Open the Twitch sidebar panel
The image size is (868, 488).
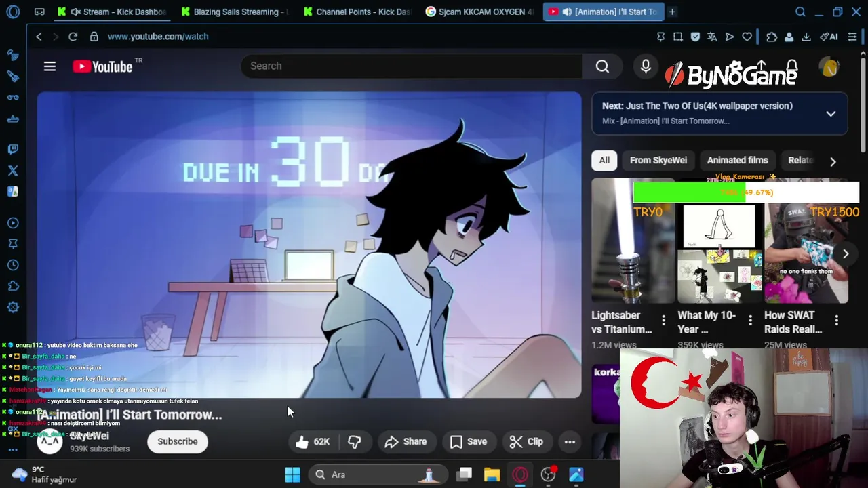click(x=13, y=149)
